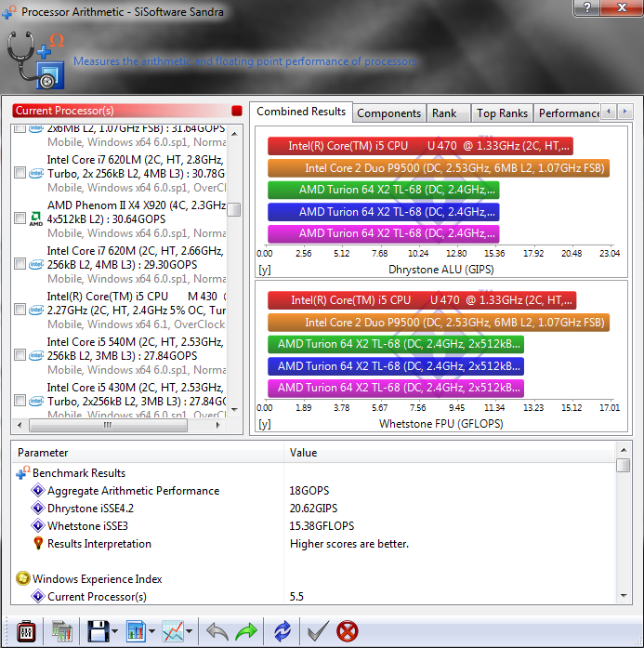
Task: Click the Intel logo beside Core i7 620LM
Action: click(36, 173)
